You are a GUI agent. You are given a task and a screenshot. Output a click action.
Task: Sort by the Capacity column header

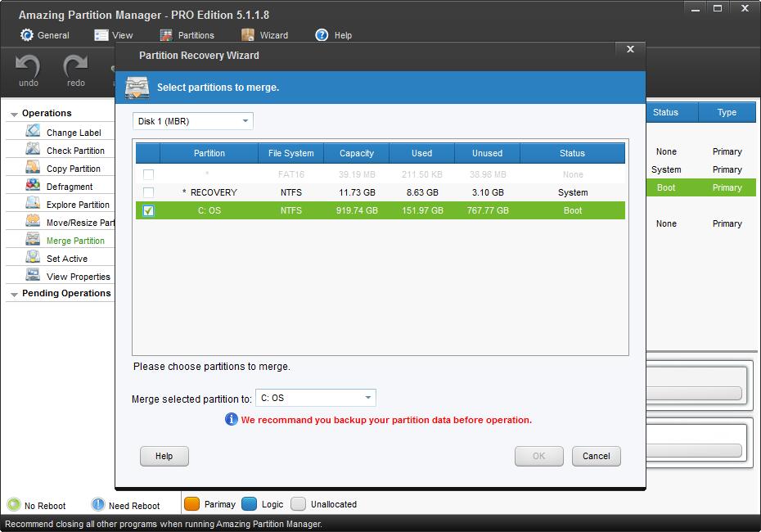click(356, 153)
